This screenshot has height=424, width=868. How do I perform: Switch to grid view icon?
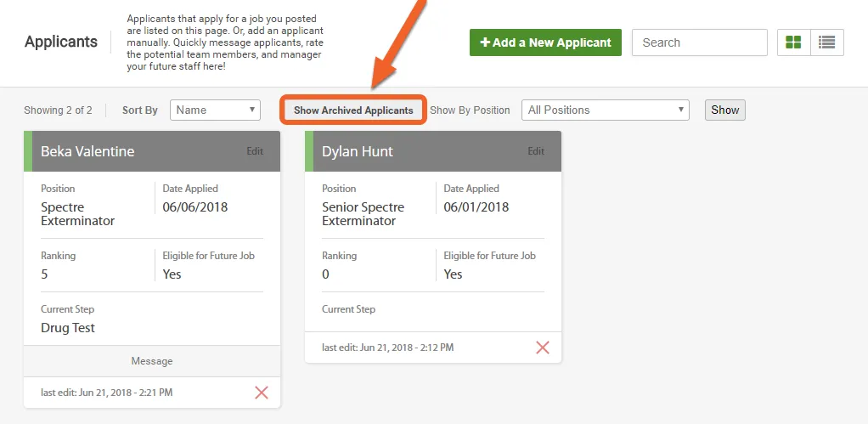point(794,42)
